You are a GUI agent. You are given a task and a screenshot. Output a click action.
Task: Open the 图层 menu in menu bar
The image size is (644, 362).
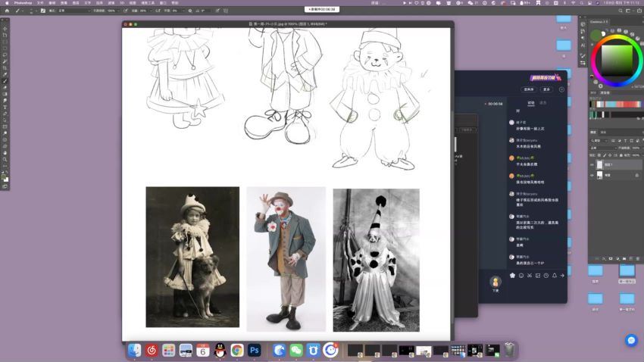pos(76,3)
